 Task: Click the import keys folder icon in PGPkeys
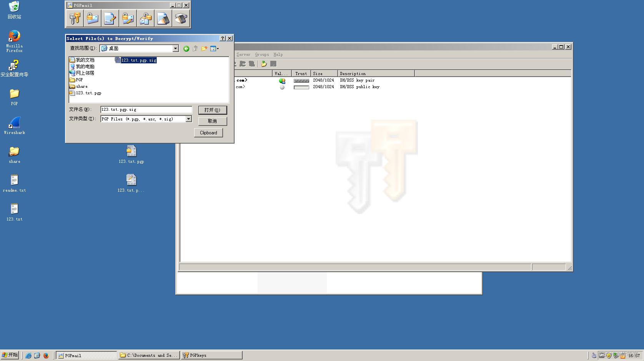coord(264,64)
